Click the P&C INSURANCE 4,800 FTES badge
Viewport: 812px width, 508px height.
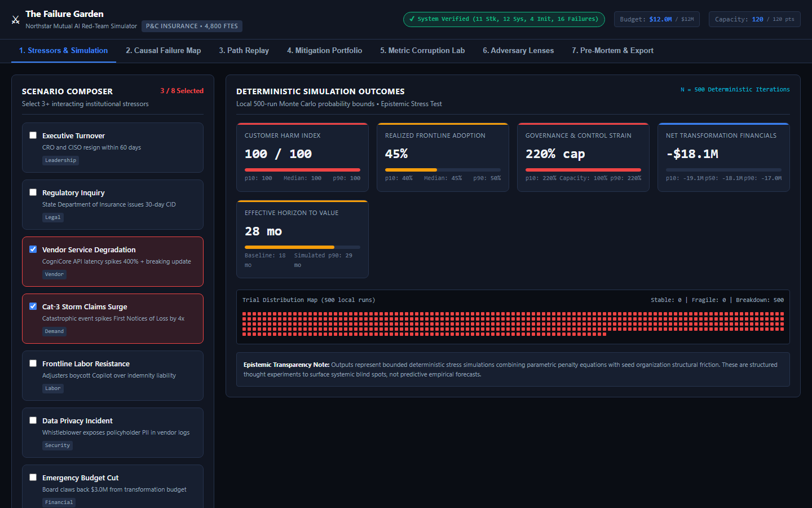192,26
